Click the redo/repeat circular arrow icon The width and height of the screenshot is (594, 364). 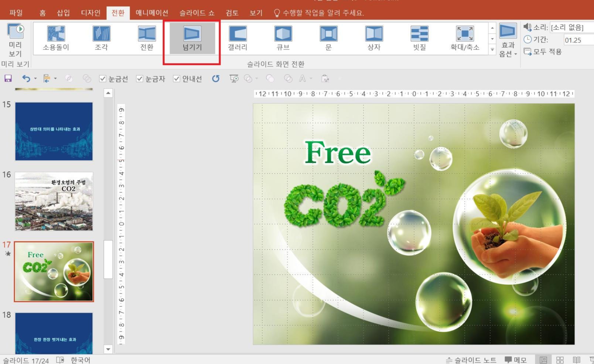coord(216,78)
